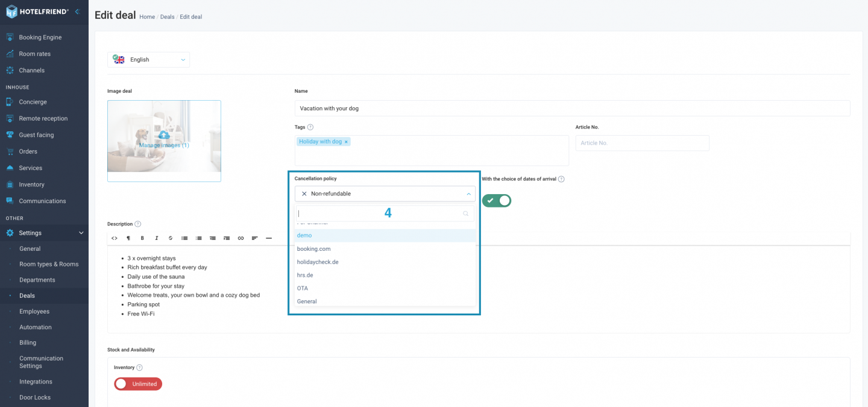Image resolution: width=868 pixels, height=407 pixels.
Task: Toggle the Unlimited inventory switch
Action: click(138, 383)
